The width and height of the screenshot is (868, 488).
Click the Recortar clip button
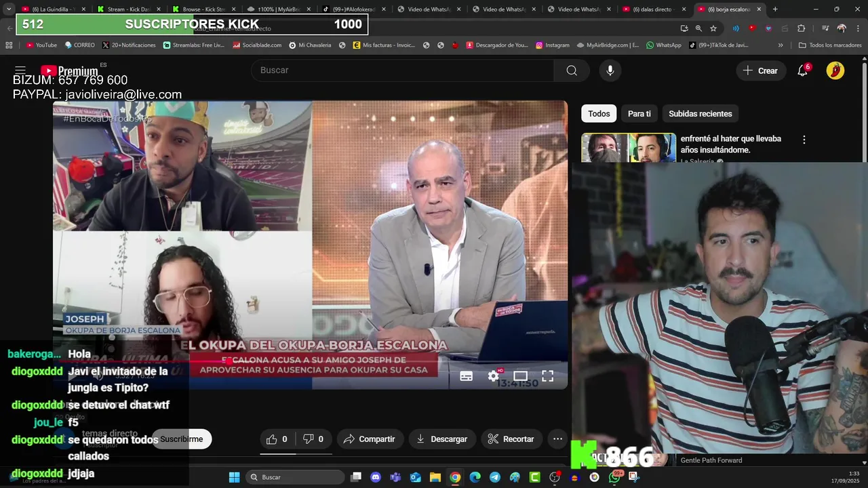511,439
